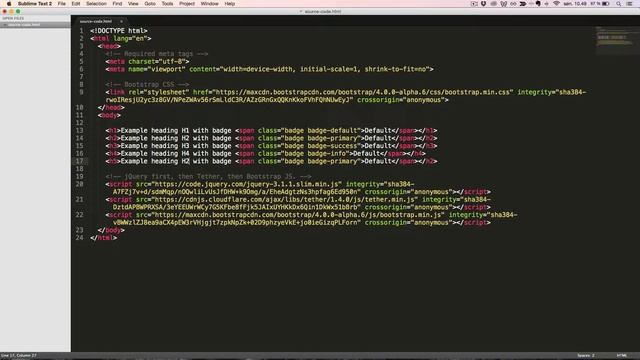Click the opening <body> tag on line 11
This screenshot has height=360, width=640.
point(109,115)
